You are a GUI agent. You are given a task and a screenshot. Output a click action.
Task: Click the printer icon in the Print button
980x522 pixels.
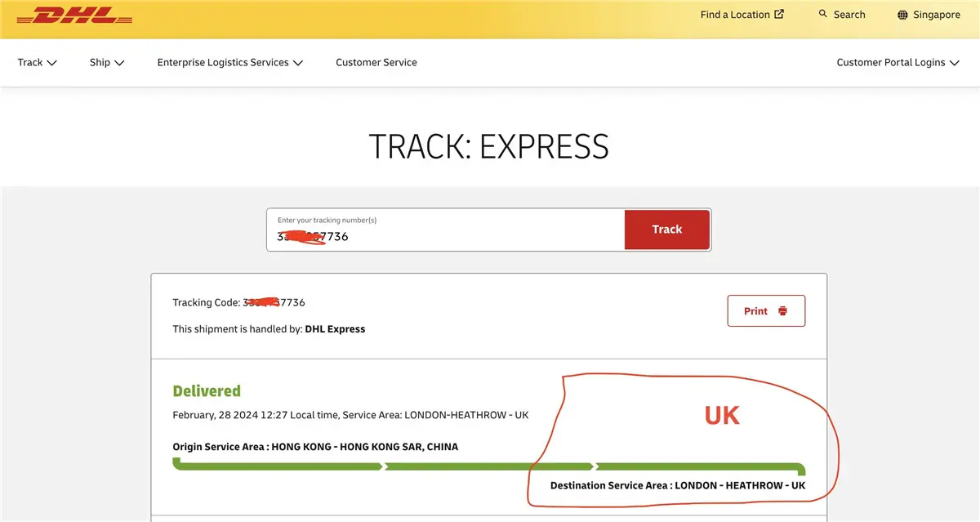coord(782,310)
